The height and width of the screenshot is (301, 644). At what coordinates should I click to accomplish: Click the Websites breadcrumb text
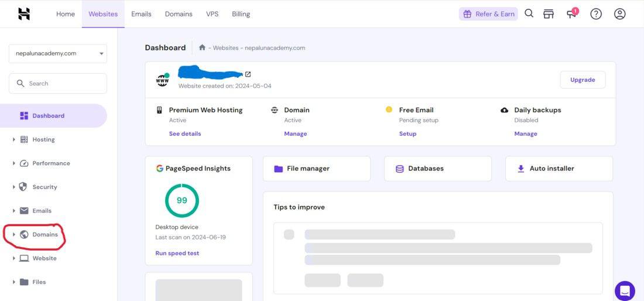click(x=225, y=48)
